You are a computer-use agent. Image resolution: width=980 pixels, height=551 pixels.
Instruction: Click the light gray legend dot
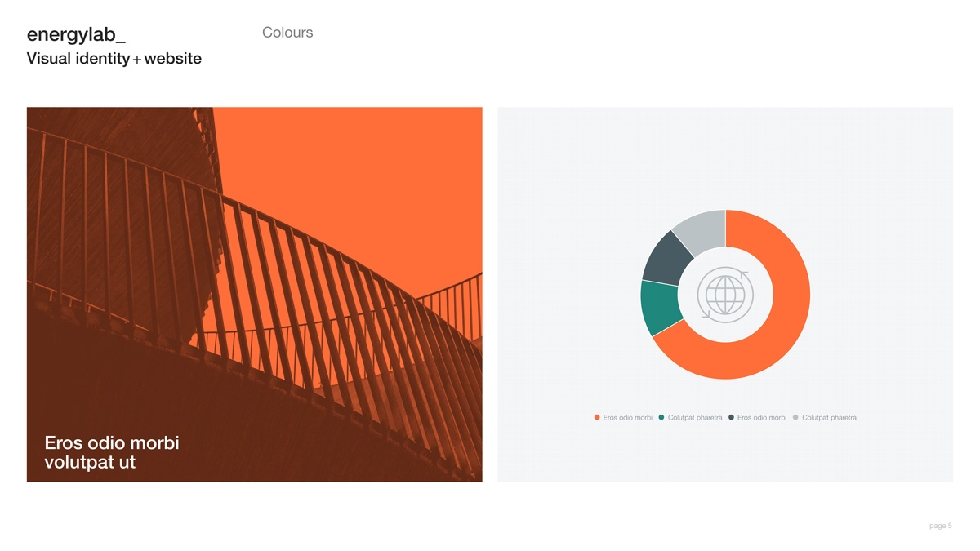coord(795,418)
